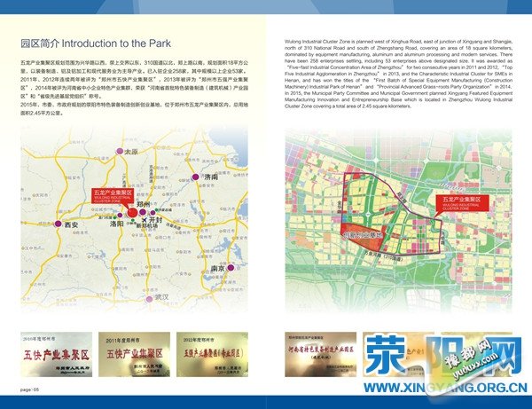Click the Luoyang label on map

(116, 224)
